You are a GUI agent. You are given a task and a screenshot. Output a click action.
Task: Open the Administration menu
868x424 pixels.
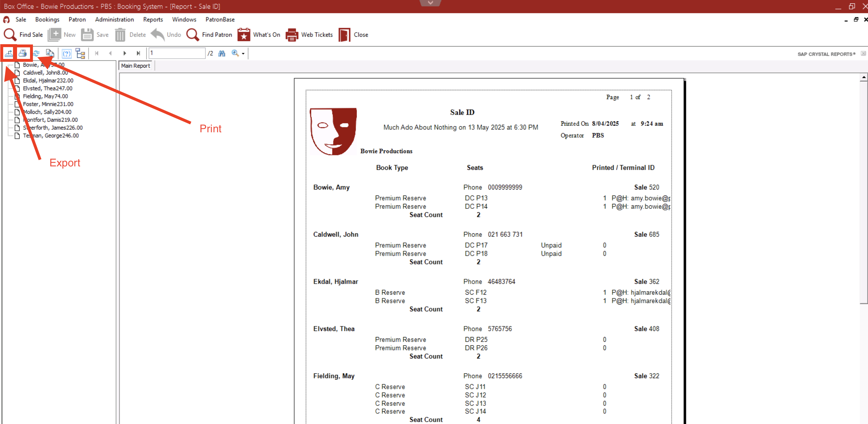[114, 20]
